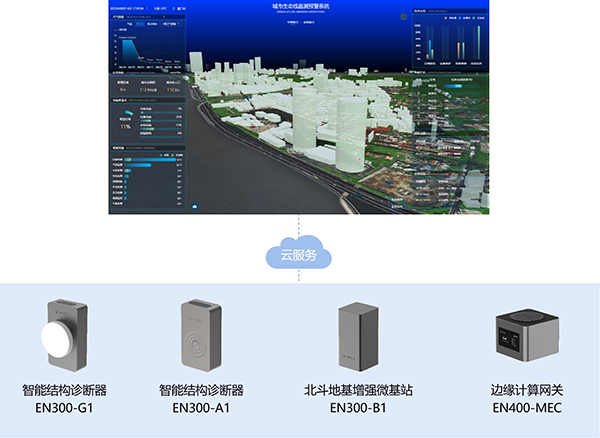Click the 智能结构诊断器 EN300-G1 label
Screen dimensions: 600x438
click(x=62, y=398)
